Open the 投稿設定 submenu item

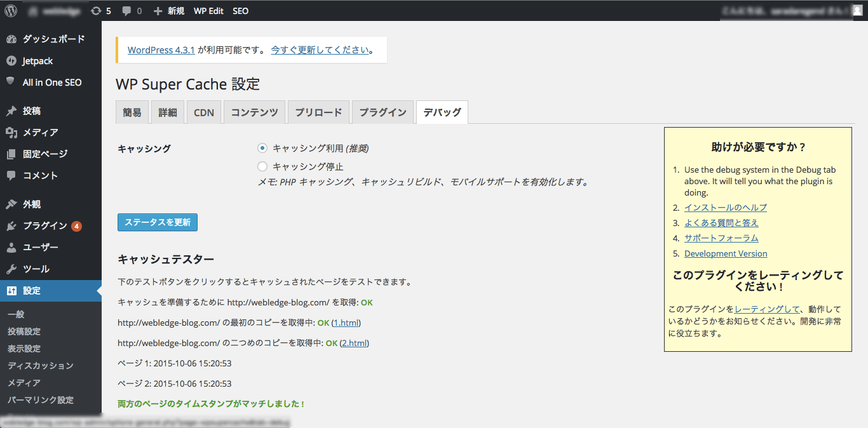pos(24,331)
